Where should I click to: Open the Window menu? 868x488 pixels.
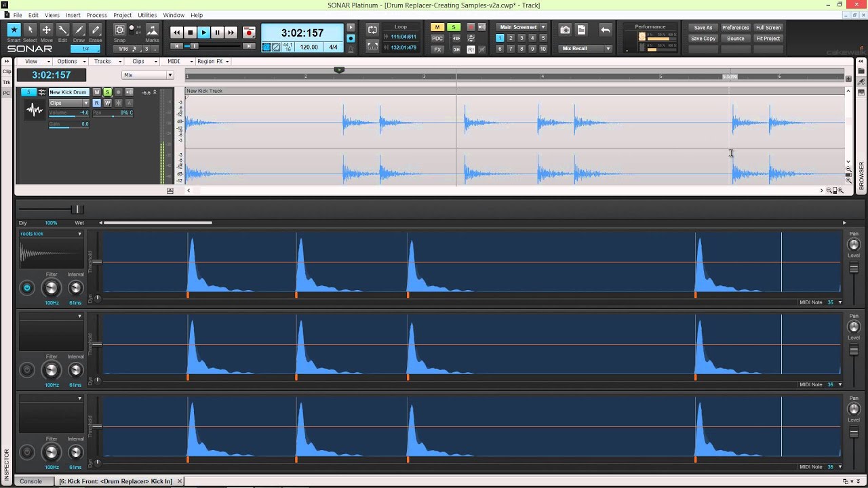(174, 15)
